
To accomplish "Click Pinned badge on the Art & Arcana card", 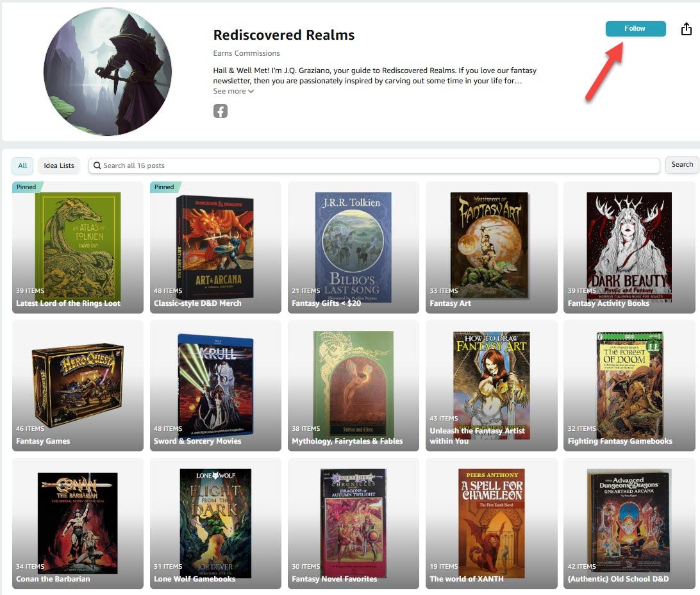I will tap(165, 187).
